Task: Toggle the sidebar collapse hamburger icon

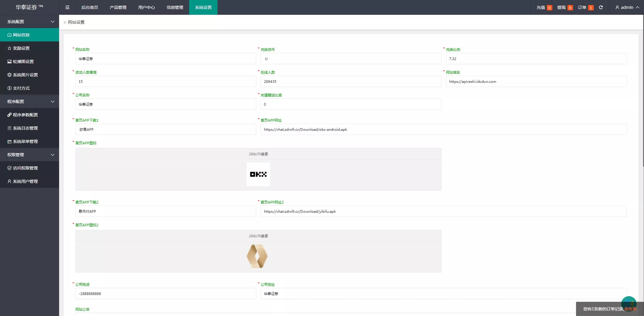Action: point(67,7)
